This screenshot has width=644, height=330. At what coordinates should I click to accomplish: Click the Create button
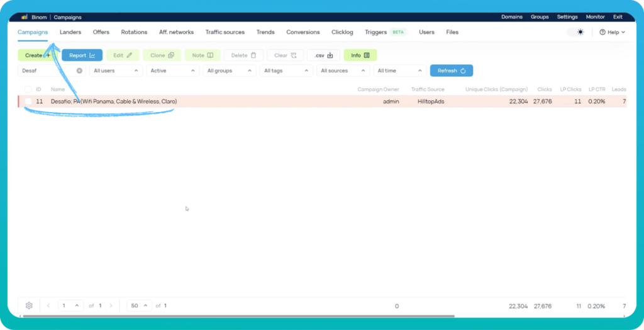[x=38, y=55]
